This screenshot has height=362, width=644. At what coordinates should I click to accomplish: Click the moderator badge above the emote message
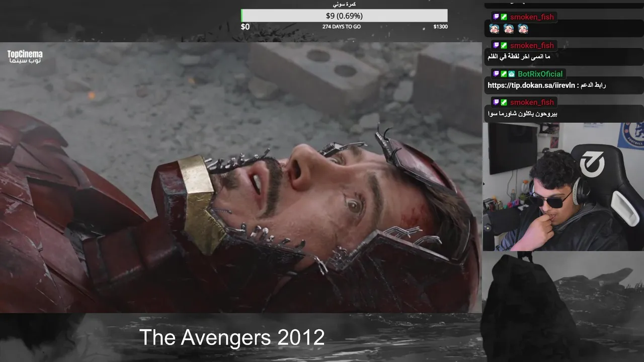click(x=504, y=17)
